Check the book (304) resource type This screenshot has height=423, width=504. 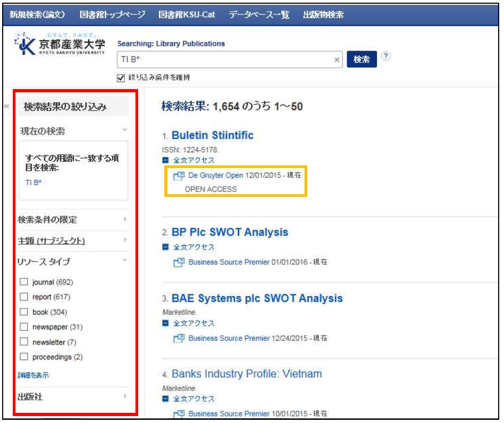(24, 312)
